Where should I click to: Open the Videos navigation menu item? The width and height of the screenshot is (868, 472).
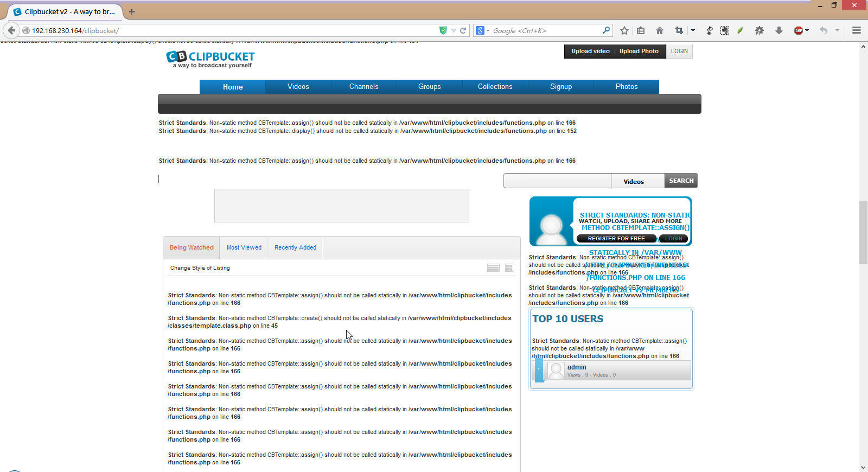click(298, 87)
